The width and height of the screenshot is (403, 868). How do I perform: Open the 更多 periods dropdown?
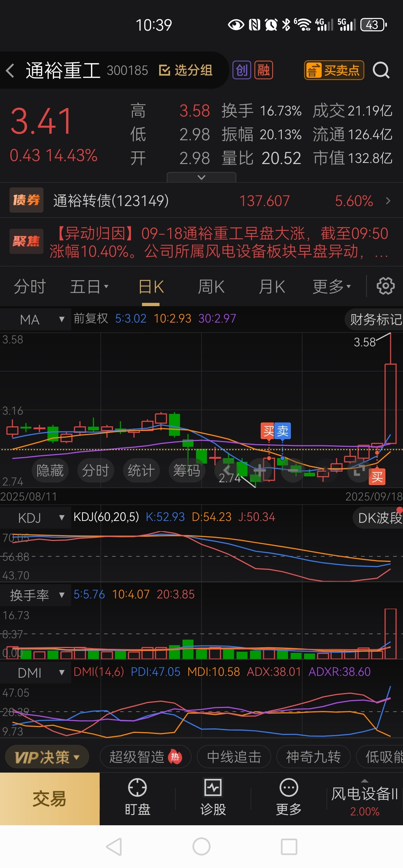(331, 287)
